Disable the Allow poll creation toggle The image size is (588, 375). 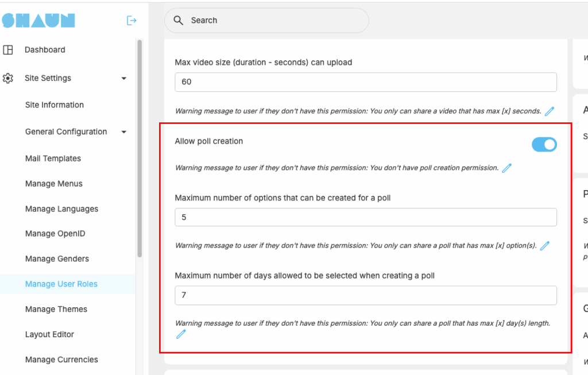(544, 145)
